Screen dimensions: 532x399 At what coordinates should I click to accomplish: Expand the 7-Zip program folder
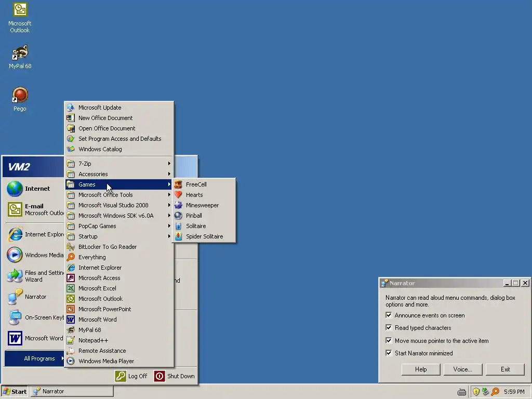click(x=119, y=164)
